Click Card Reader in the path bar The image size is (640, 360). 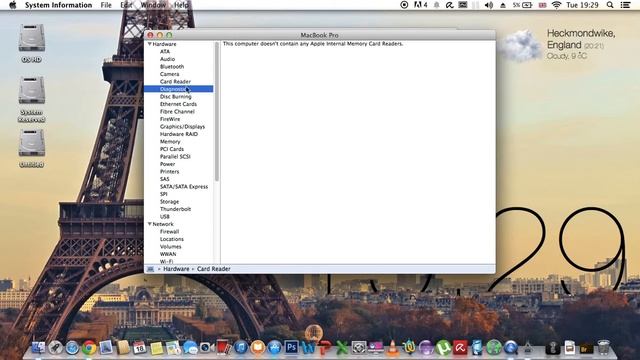tap(213, 269)
